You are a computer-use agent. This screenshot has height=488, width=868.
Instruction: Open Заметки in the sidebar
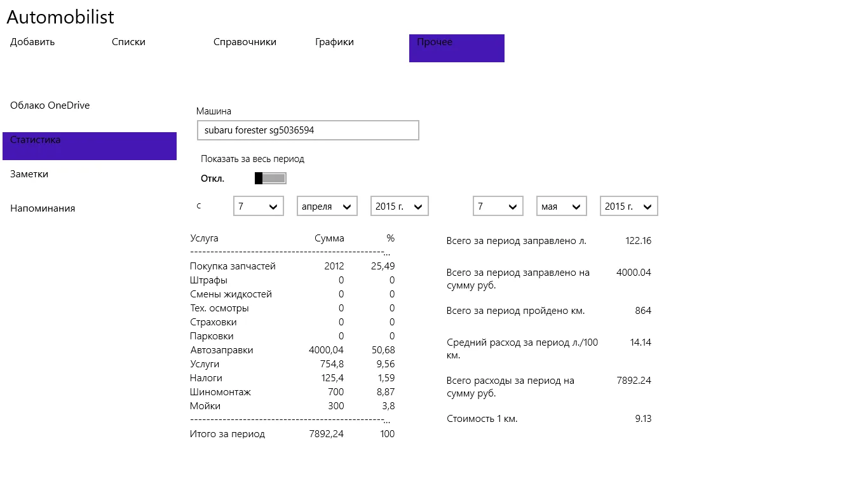[x=29, y=174]
